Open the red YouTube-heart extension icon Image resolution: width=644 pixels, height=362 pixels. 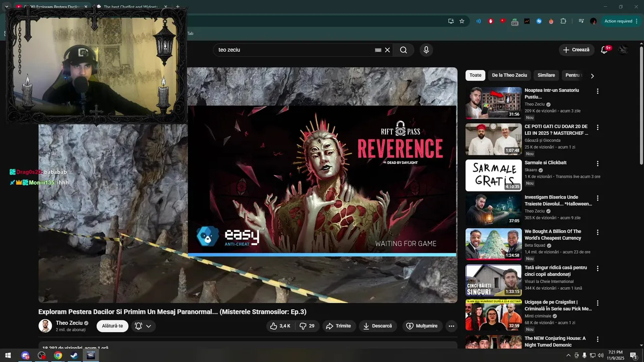pyautogui.click(x=503, y=21)
